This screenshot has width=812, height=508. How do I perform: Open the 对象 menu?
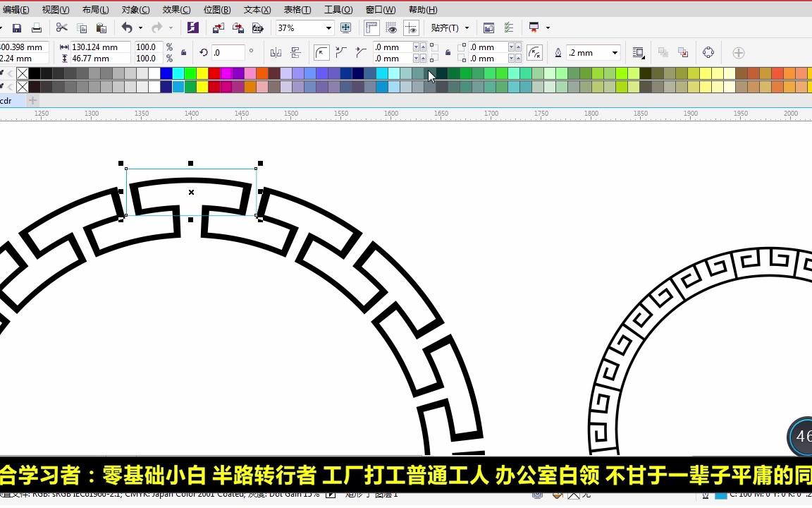pos(134,9)
